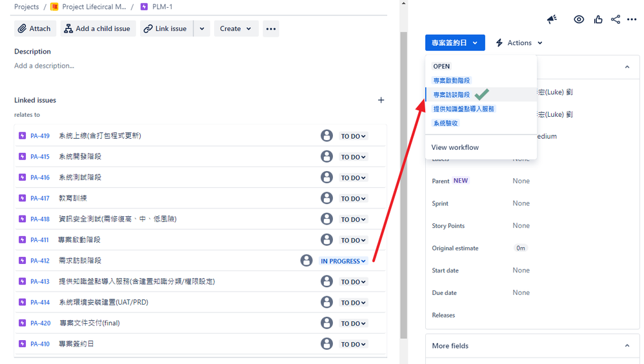The image size is (644, 364).
Task: Open linked issue PA-419
Action: click(40, 136)
